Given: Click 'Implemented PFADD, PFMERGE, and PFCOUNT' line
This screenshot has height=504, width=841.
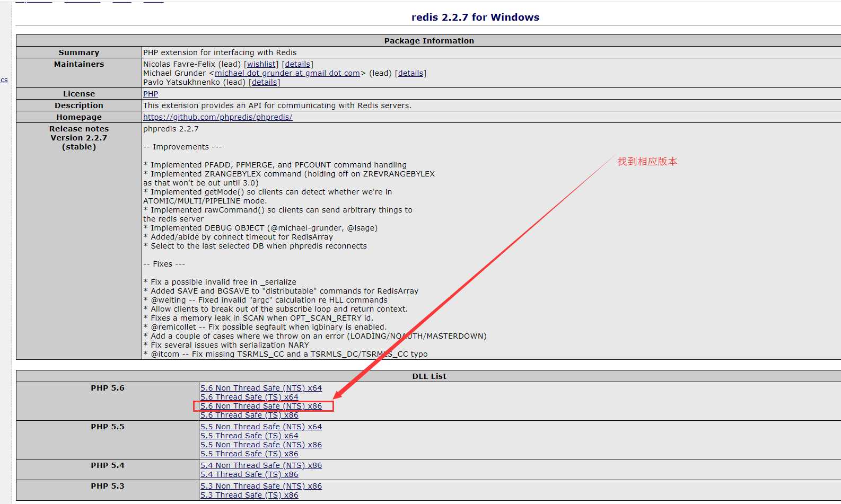Looking at the screenshot, I should (x=275, y=165).
